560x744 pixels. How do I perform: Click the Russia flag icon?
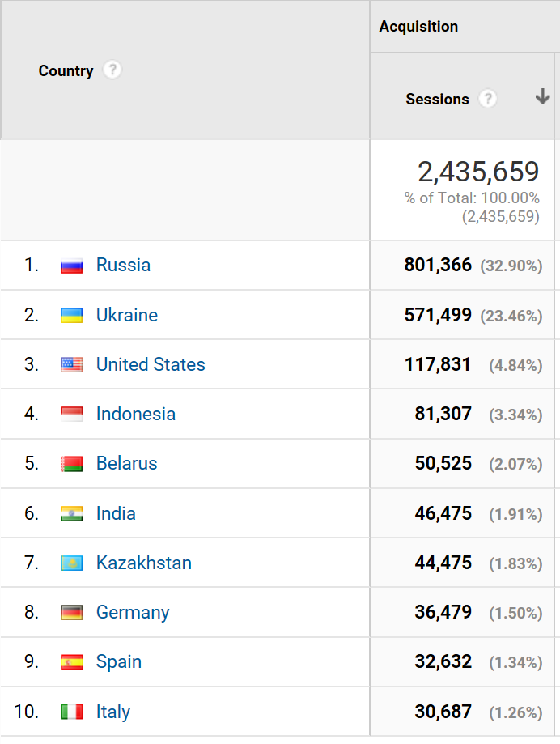(x=72, y=266)
